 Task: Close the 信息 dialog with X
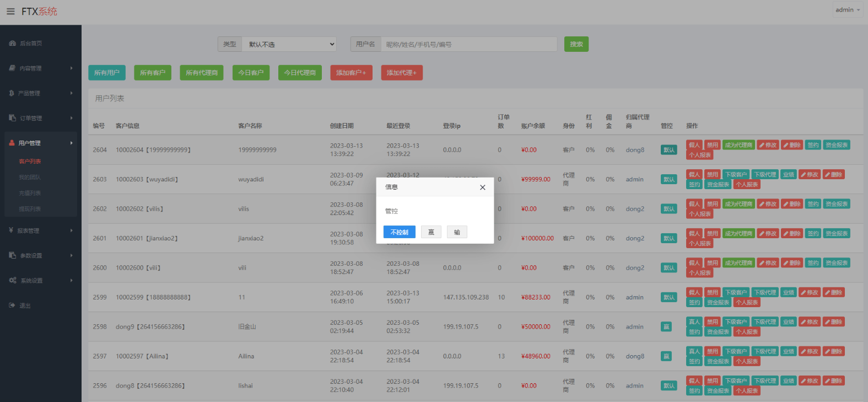click(482, 187)
